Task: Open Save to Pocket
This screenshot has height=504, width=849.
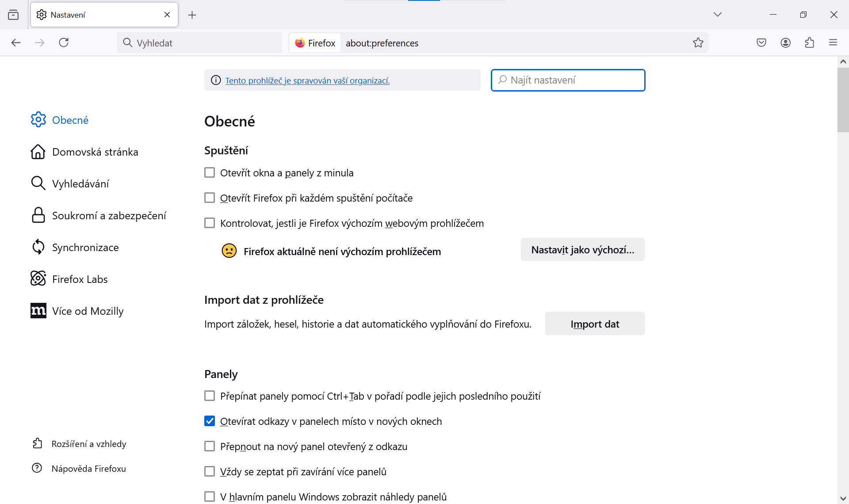Action: pos(761,42)
